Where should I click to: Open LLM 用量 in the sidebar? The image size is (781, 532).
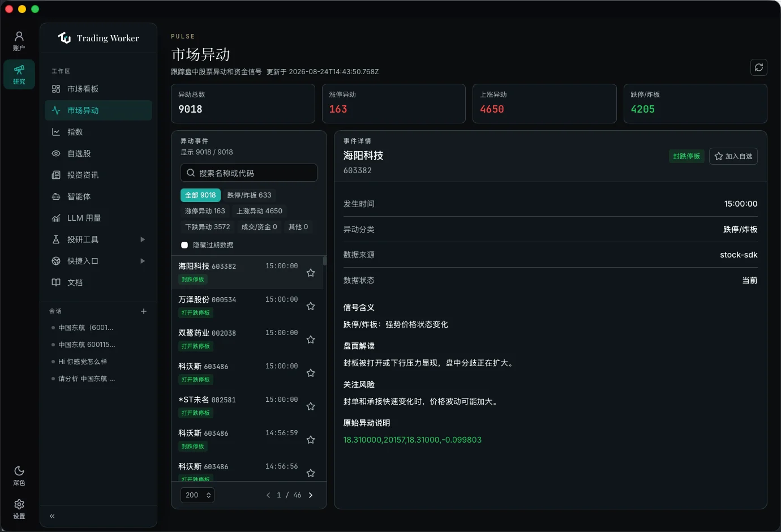pos(98,218)
